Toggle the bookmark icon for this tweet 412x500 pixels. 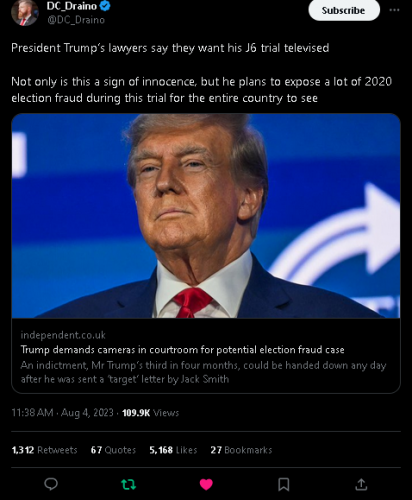(284, 484)
